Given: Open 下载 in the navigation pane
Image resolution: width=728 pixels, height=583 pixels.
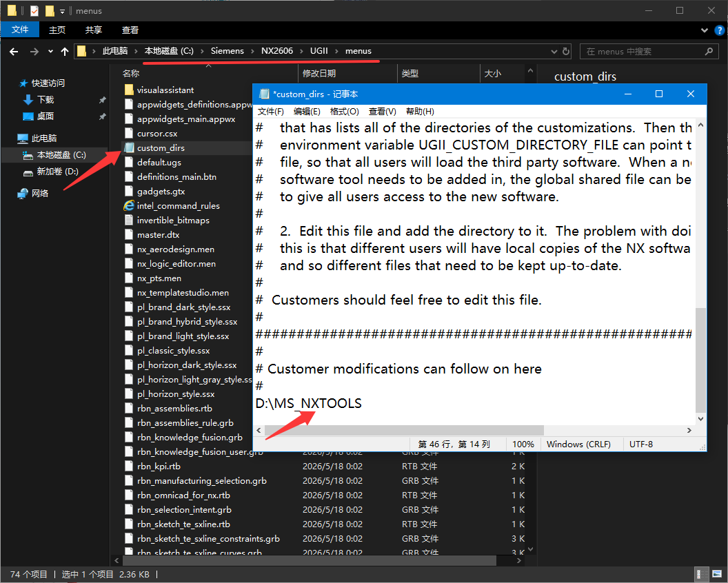Looking at the screenshot, I should point(45,99).
